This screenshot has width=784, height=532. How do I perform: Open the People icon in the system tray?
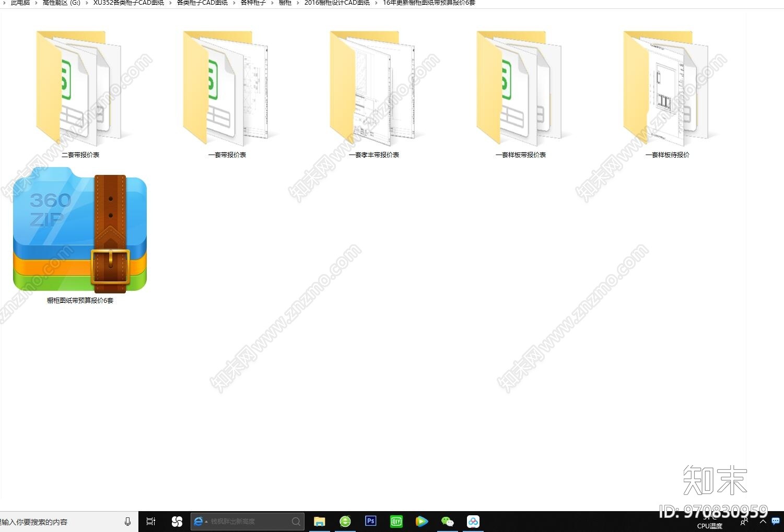point(744,522)
